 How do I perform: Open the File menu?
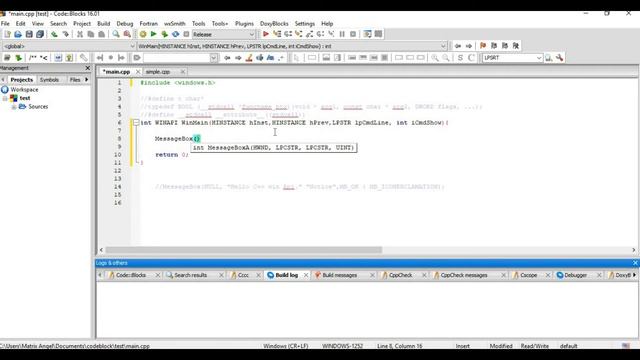pyautogui.click(x=5, y=24)
